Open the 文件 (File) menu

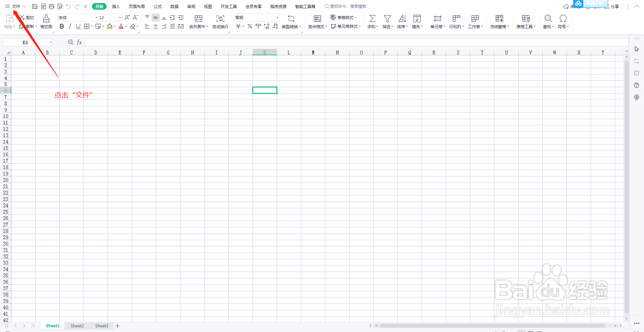16,6
